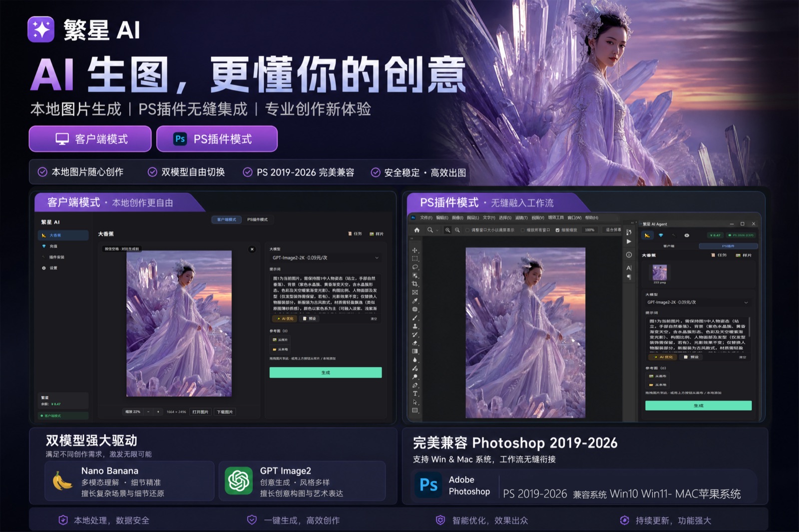Open the Paragraph panel icon

(x=629, y=277)
